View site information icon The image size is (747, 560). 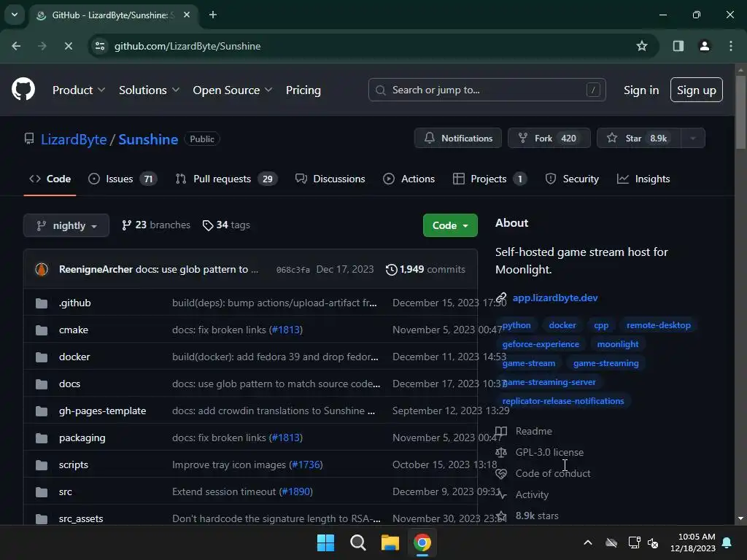(100, 46)
